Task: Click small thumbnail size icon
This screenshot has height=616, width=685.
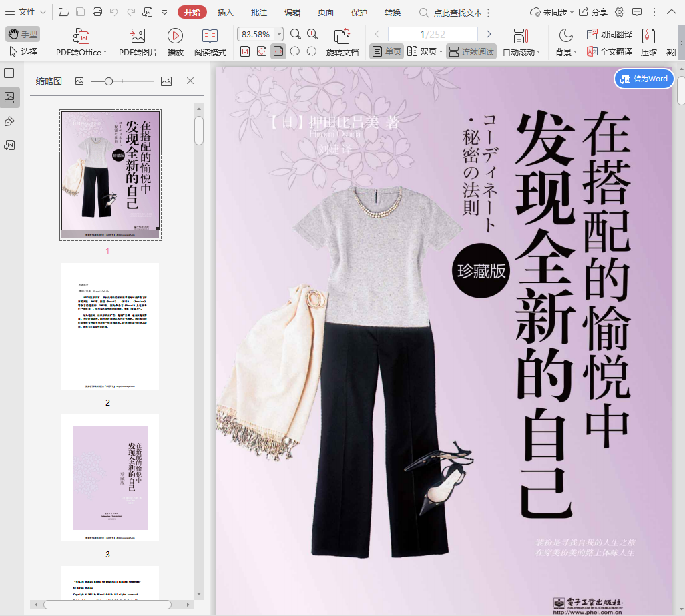Action: [79, 81]
